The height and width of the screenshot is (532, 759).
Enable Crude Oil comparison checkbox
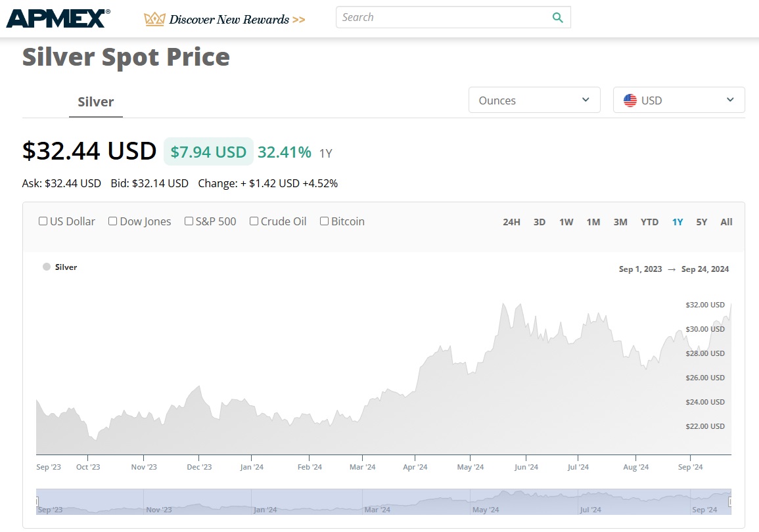point(254,221)
